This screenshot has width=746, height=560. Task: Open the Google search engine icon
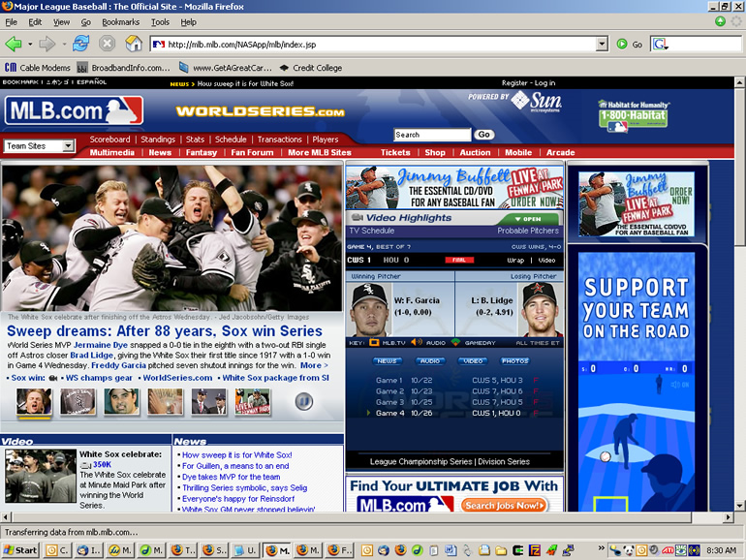(x=661, y=45)
